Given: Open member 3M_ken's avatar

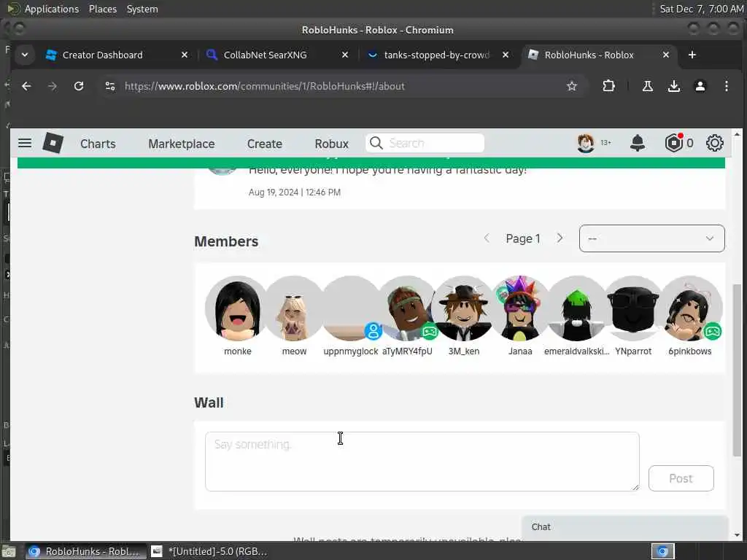Looking at the screenshot, I should 463,308.
